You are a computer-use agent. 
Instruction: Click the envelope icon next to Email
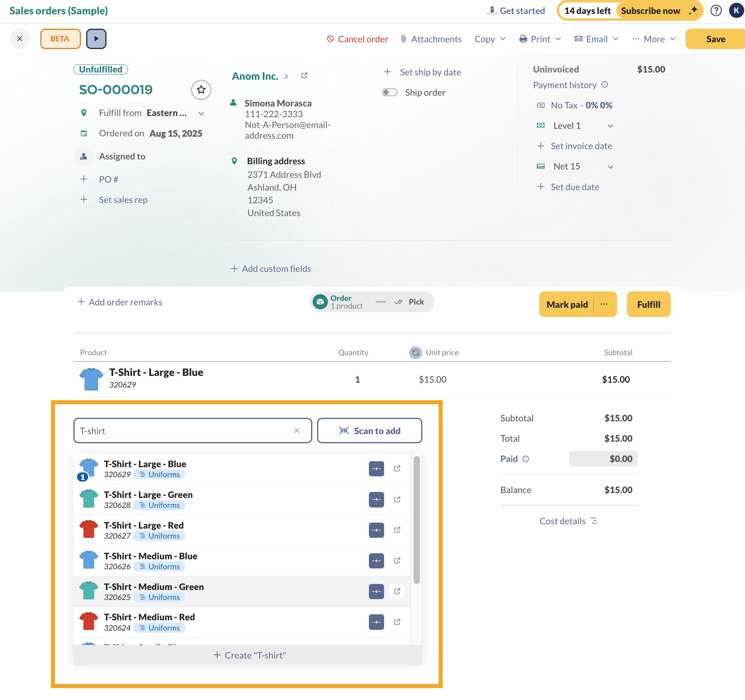(578, 39)
